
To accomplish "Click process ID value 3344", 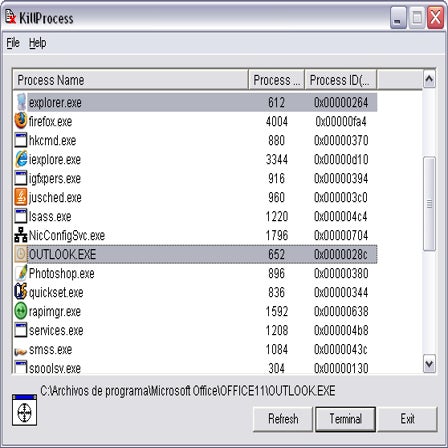I will [x=277, y=159].
